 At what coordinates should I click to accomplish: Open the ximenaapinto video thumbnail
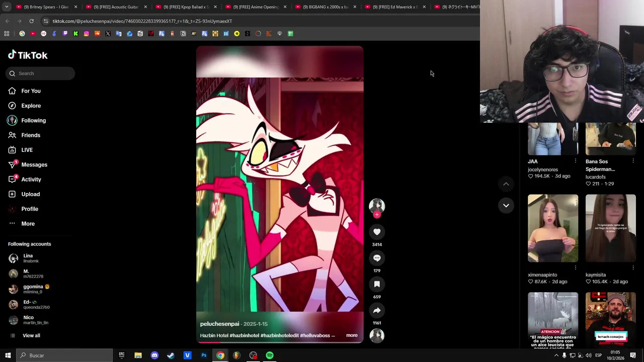pyautogui.click(x=553, y=228)
